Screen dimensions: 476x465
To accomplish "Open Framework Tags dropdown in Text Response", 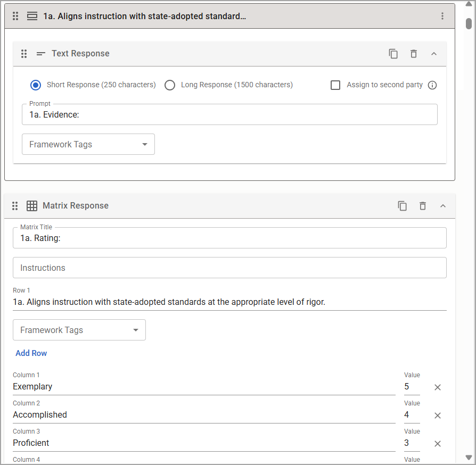I will tap(88, 144).
